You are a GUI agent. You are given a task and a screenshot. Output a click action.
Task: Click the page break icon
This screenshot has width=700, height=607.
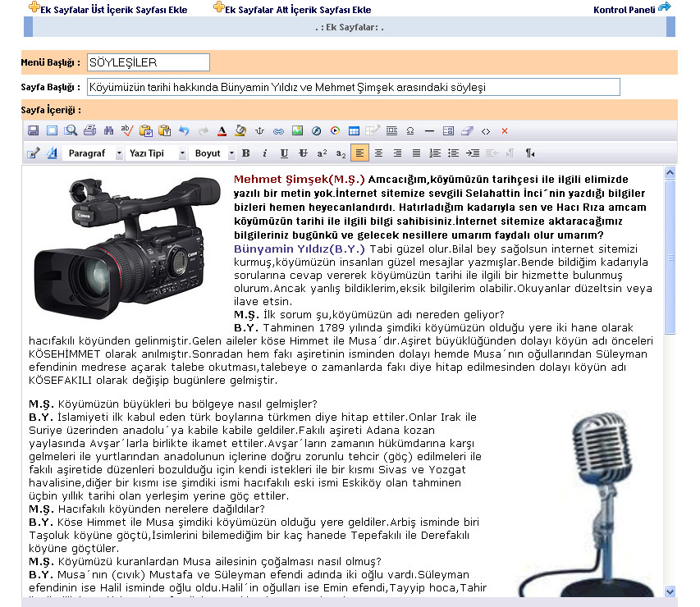click(x=391, y=130)
